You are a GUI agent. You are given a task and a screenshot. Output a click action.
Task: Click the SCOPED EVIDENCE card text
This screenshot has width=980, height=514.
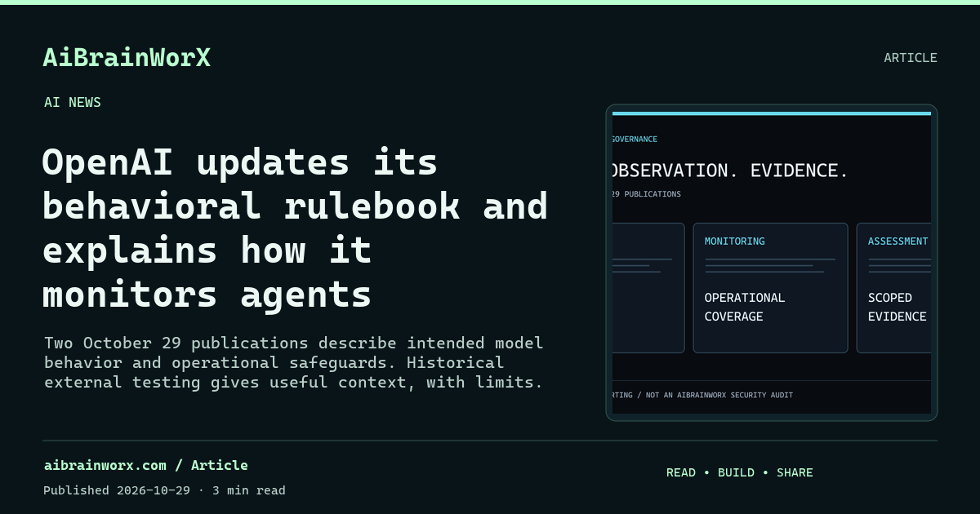897,307
